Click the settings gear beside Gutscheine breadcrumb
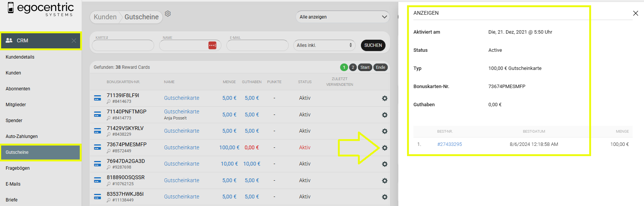Screen dimensions: 644x206 168,14
